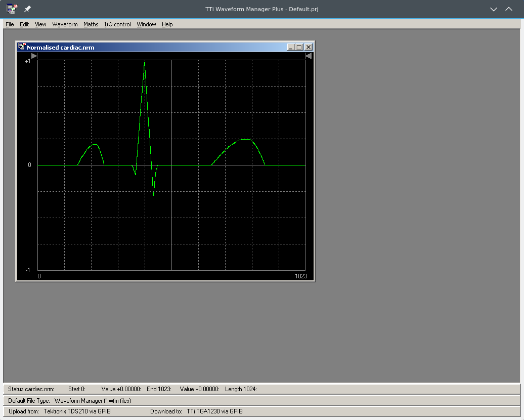
Task: Maximize the Normalised cardiac.nrm window
Action: pyautogui.click(x=299, y=47)
